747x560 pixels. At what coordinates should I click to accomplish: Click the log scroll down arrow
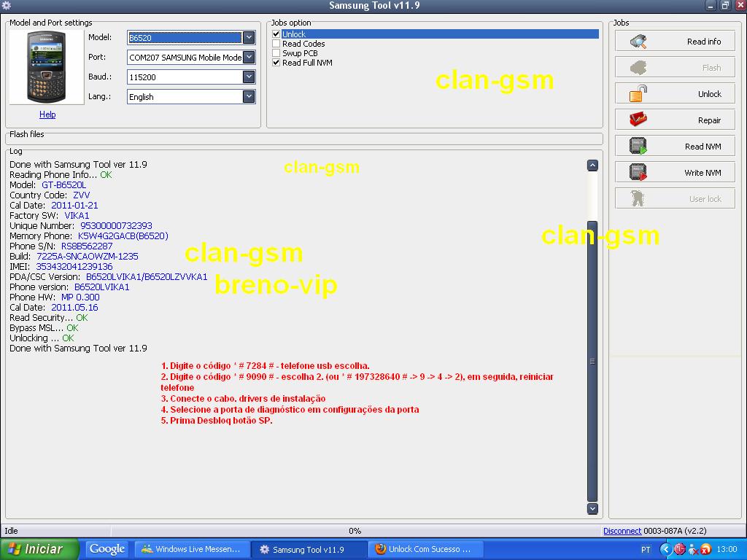(592, 508)
